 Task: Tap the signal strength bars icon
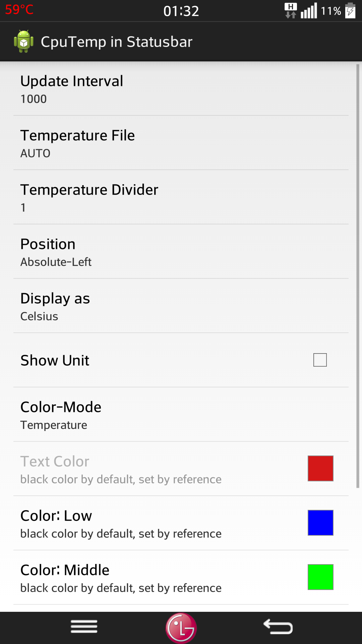coord(309,11)
